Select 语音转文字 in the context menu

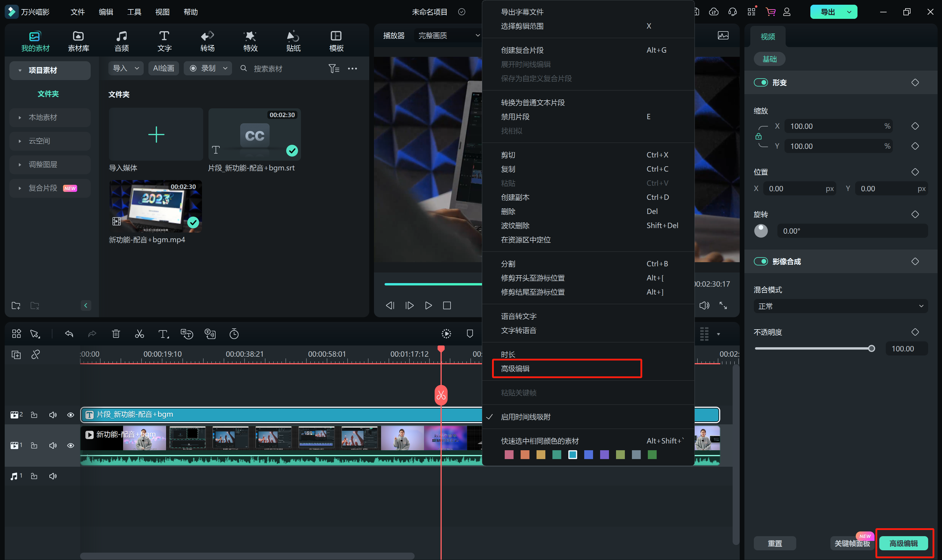point(519,316)
